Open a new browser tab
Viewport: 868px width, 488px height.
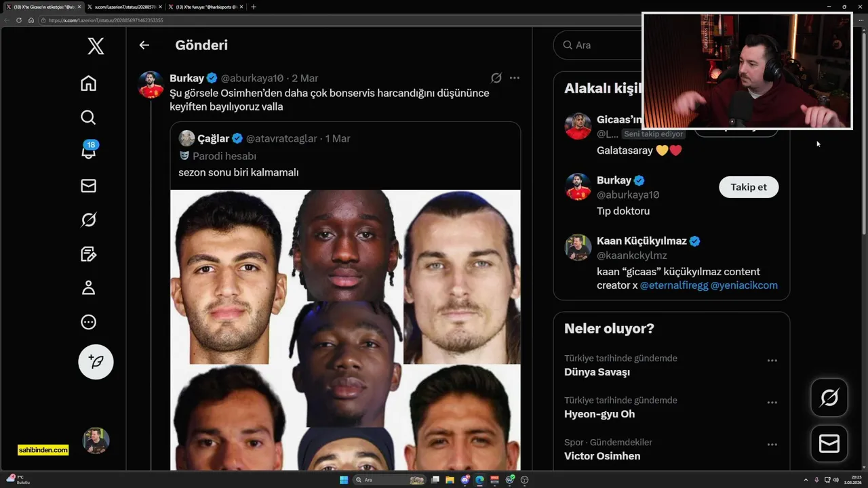coord(254,7)
